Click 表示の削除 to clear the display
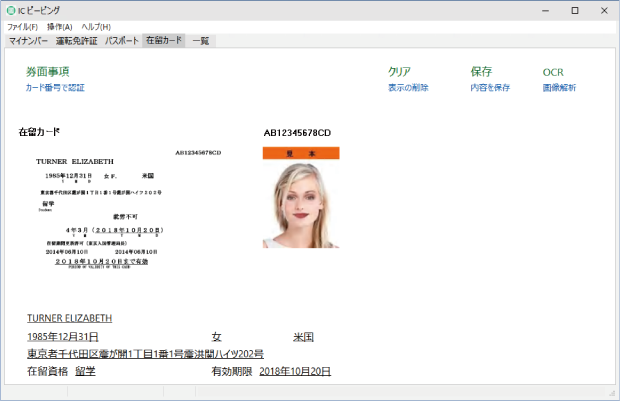 408,88
